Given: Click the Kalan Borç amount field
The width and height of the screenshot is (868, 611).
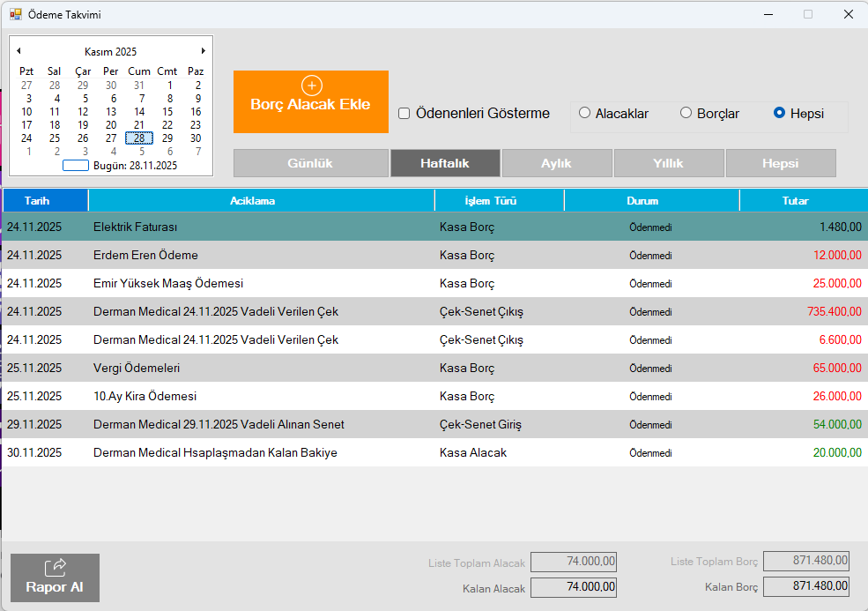Looking at the screenshot, I should click(x=806, y=586).
